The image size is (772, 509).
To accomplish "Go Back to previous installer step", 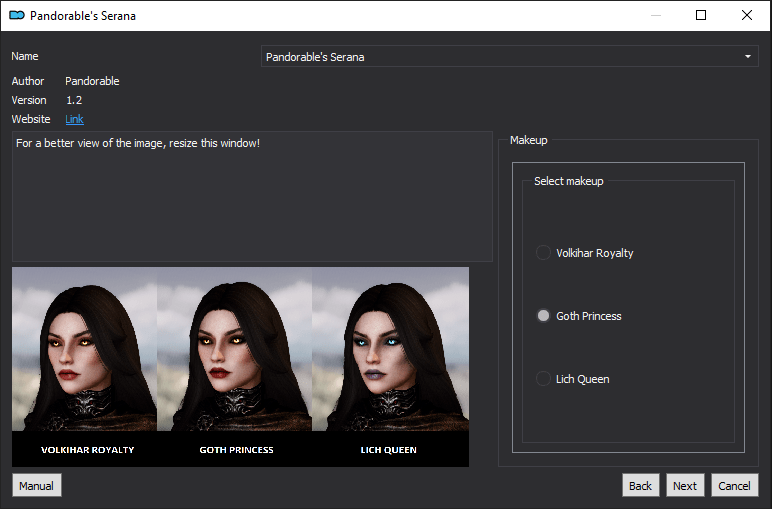I will pos(641,485).
